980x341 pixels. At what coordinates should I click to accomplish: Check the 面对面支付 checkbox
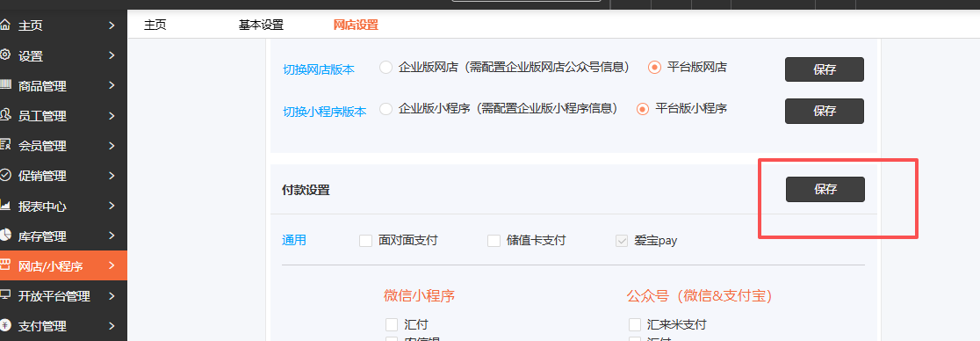tap(365, 241)
